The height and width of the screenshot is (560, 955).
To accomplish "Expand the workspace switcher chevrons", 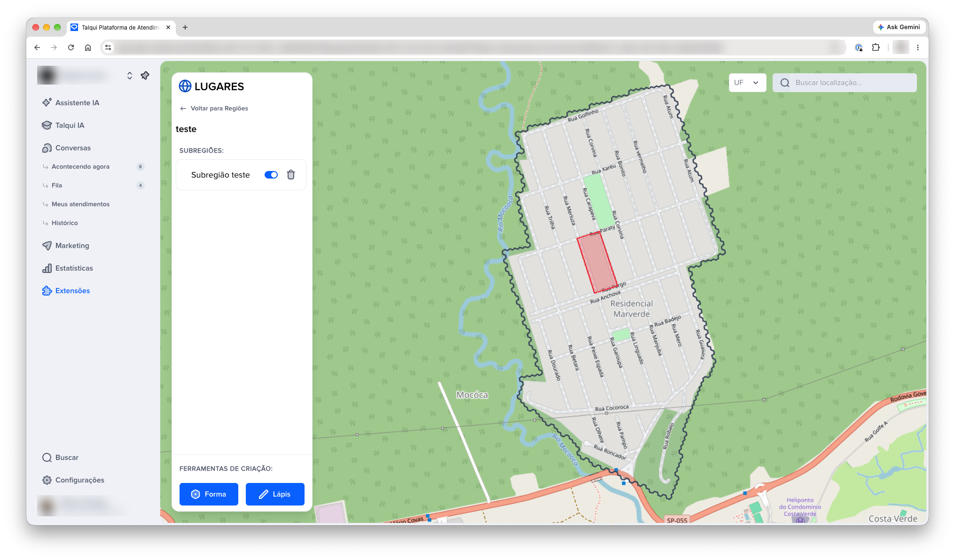I will [x=130, y=75].
